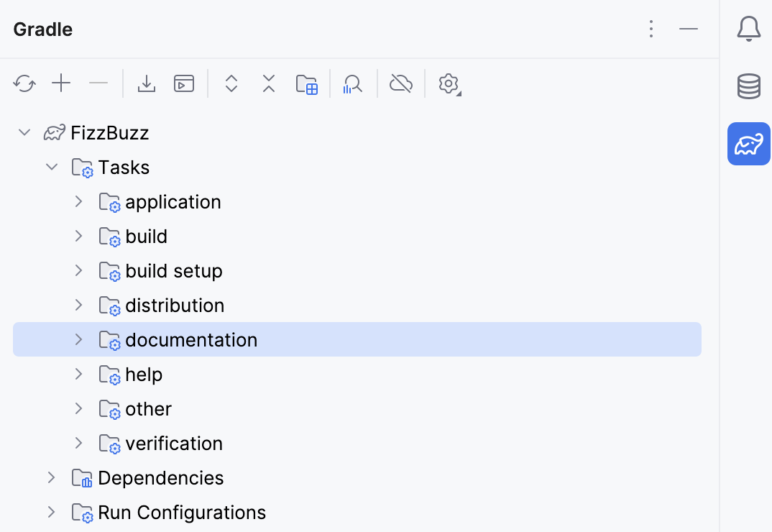Open the Gradle panel options menu
Image resolution: width=772 pixels, height=532 pixels.
pos(651,29)
